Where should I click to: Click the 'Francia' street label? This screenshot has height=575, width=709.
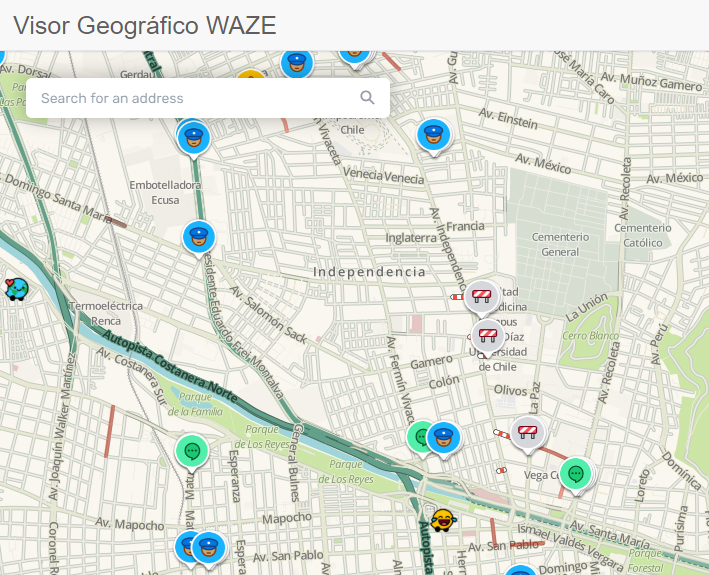(x=465, y=226)
